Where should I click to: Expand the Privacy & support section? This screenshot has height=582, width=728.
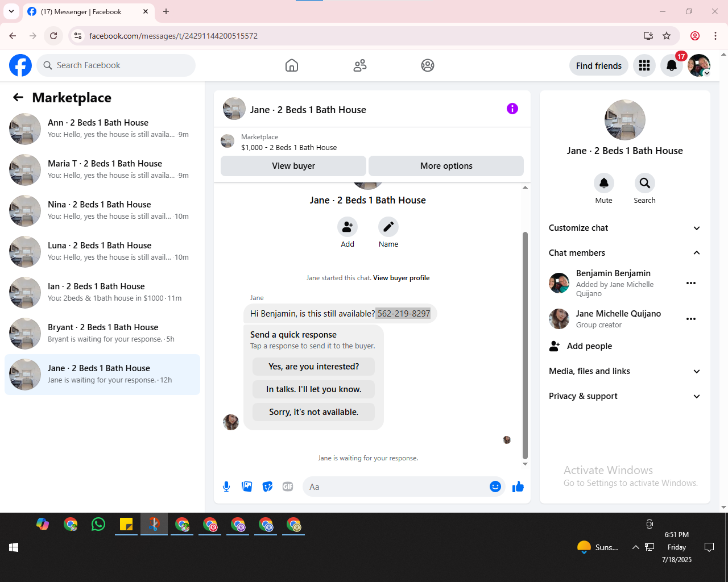[624, 396]
